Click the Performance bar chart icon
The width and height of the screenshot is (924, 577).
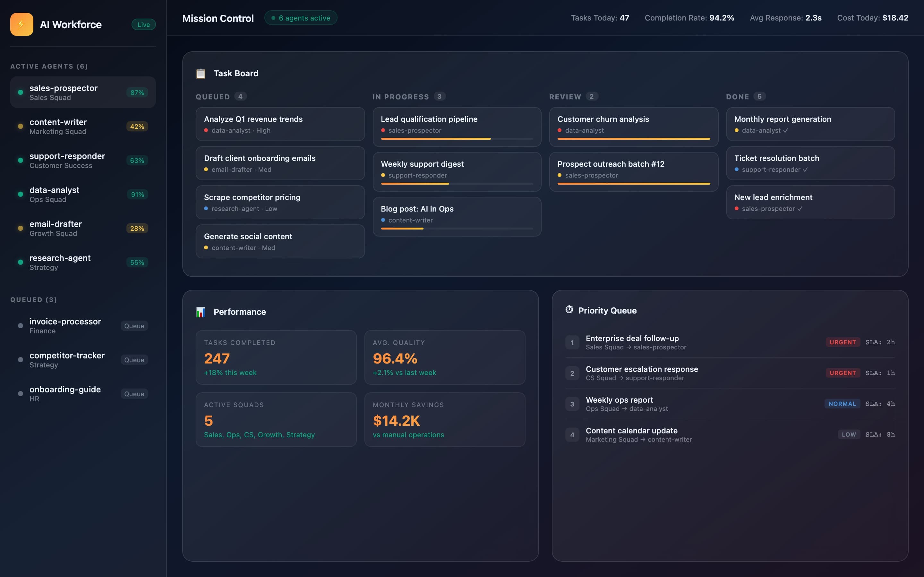pos(201,312)
